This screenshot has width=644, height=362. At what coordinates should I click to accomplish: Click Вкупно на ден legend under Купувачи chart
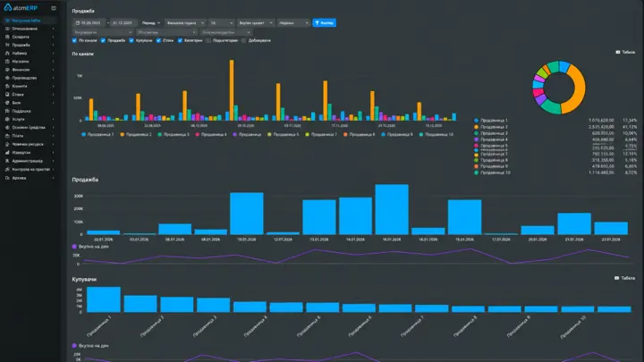pyautogui.click(x=90, y=346)
